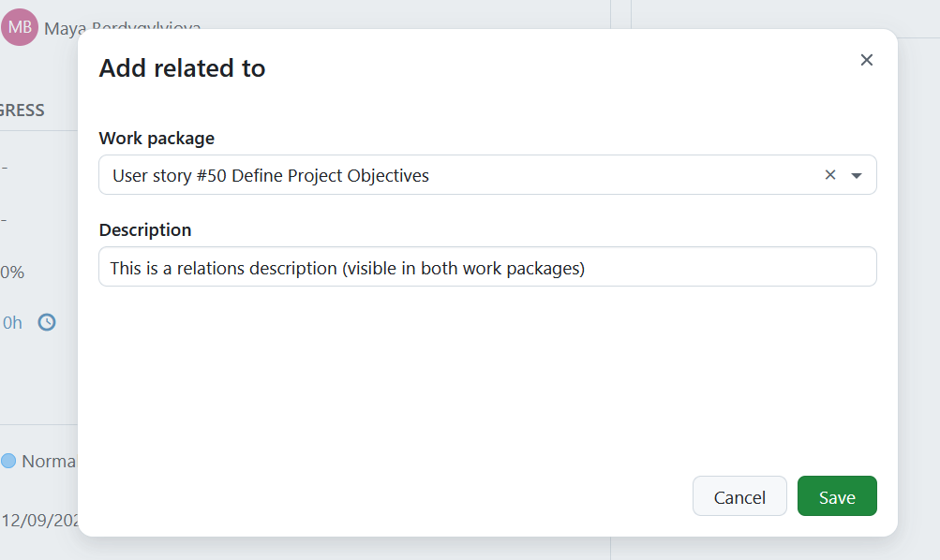The width and height of the screenshot is (940, 560).
Task: Click the upper dash value under the PROGRESS header
Action: [5, 168]
